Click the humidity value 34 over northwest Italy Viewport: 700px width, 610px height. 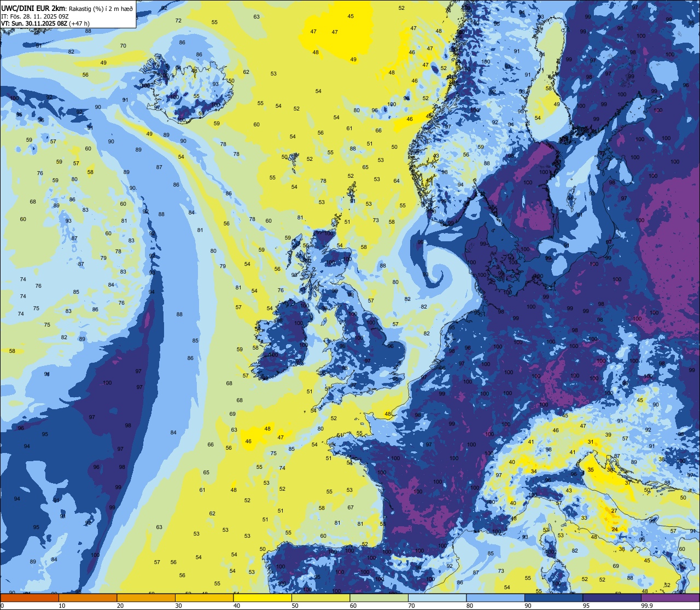click(x=534, y=471)
